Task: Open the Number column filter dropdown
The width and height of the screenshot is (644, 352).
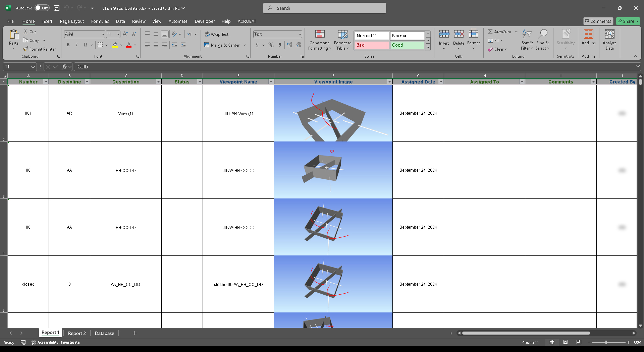Action: click(x=46, y=82)
